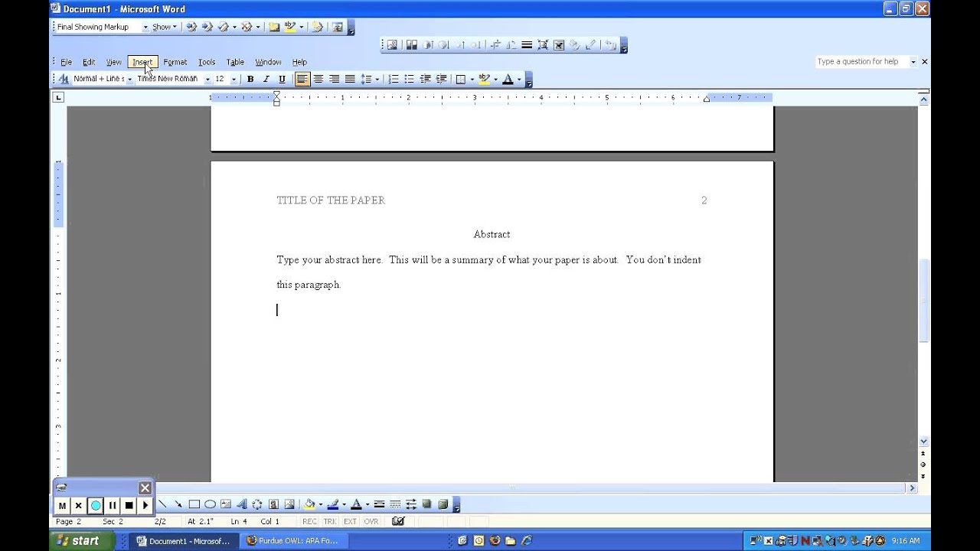Screen dimensions: 980x551
Task: Insert WordArt from Drawing toolbar
Action: [x=242, y=504]
